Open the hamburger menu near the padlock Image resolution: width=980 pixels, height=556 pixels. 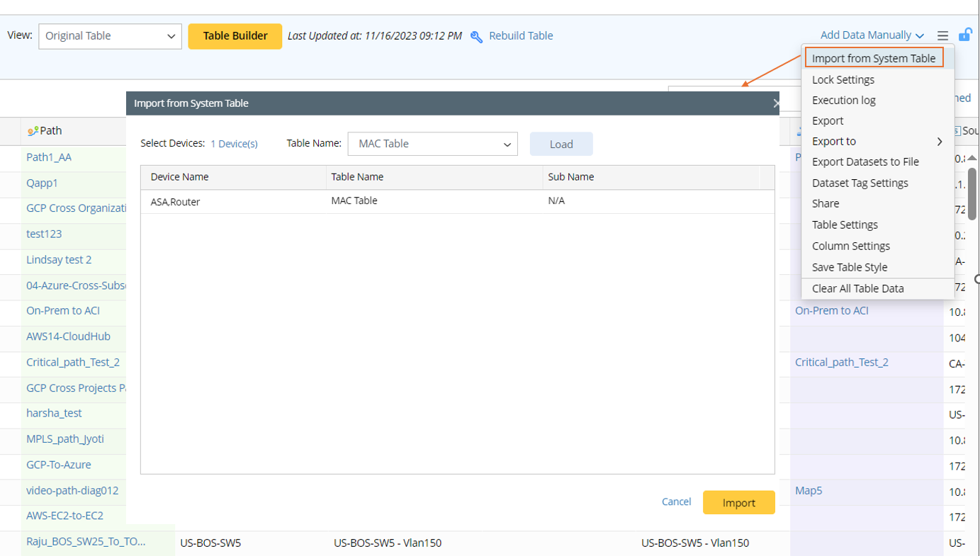coord(942,35)
